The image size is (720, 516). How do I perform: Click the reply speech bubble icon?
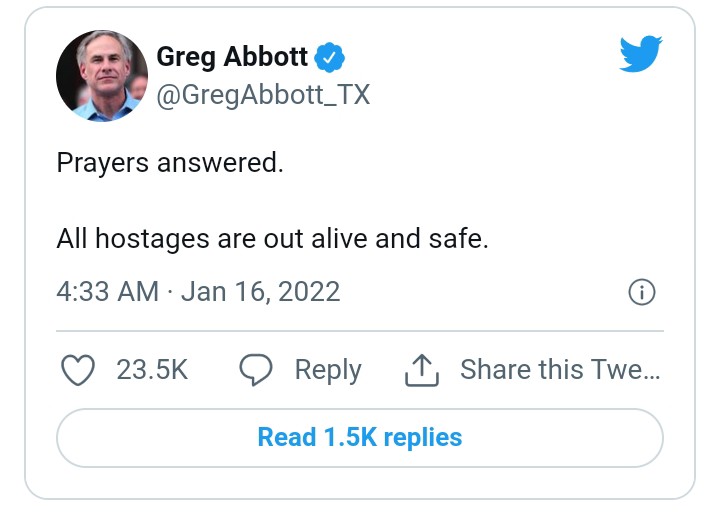coord(257,370)
